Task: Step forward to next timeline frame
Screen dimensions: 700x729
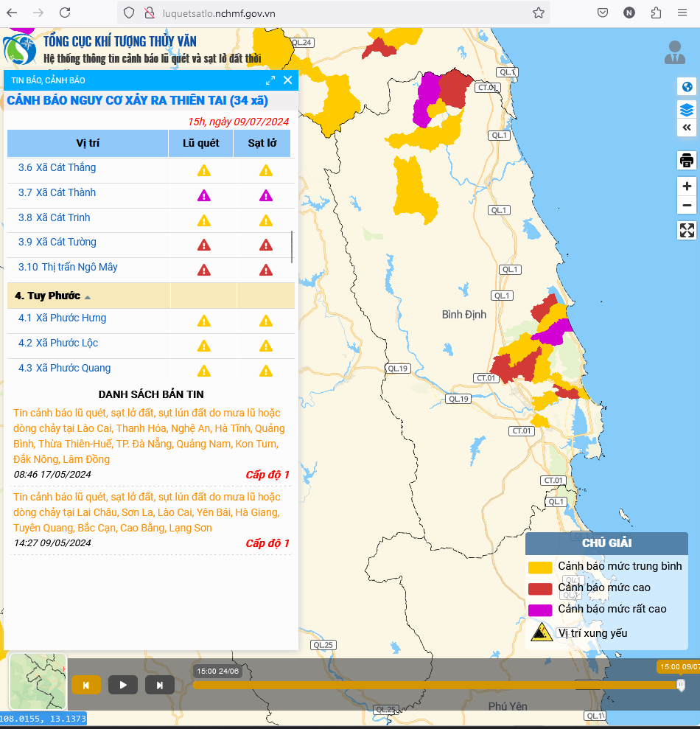Action: click(x=160, y=685)
